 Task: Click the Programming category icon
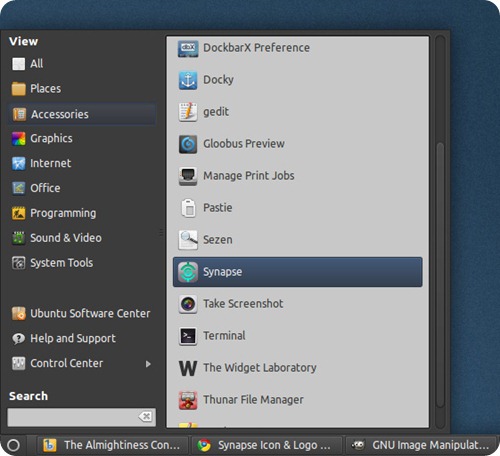[18, 213]
